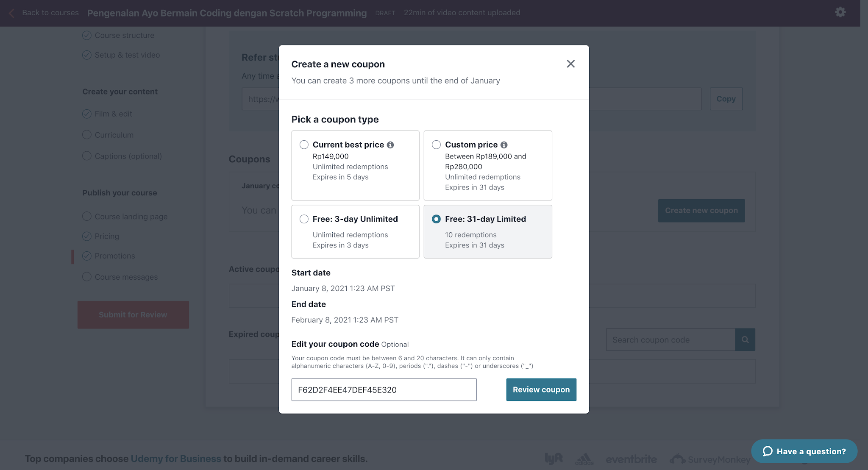Screen dimensions: 868x470
Task: Click the Review coupon button
Action: point(541,389)
